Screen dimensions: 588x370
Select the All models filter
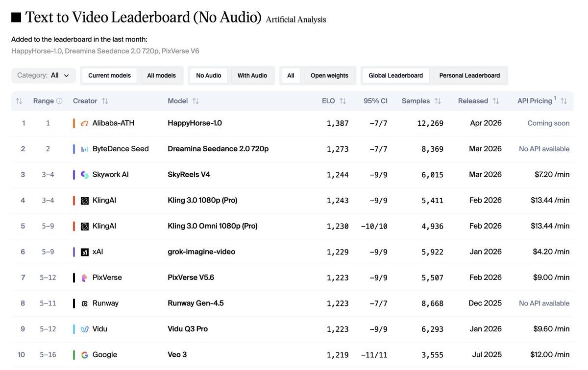pyautogui.click(x=161, y=75)
